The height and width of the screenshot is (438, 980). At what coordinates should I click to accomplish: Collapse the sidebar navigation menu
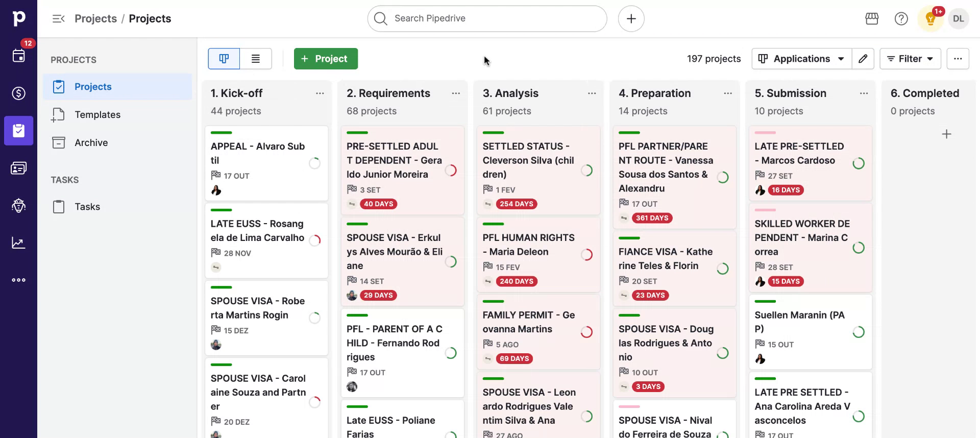point(58,19)
